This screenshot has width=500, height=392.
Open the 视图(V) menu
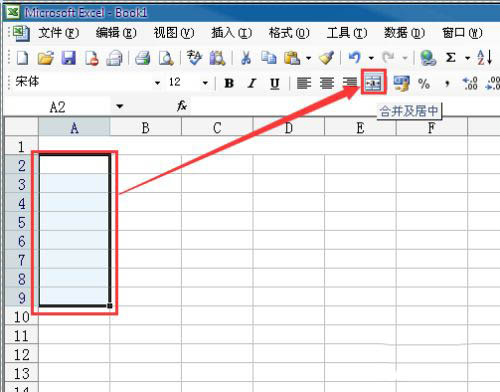[x=174, y=33]
